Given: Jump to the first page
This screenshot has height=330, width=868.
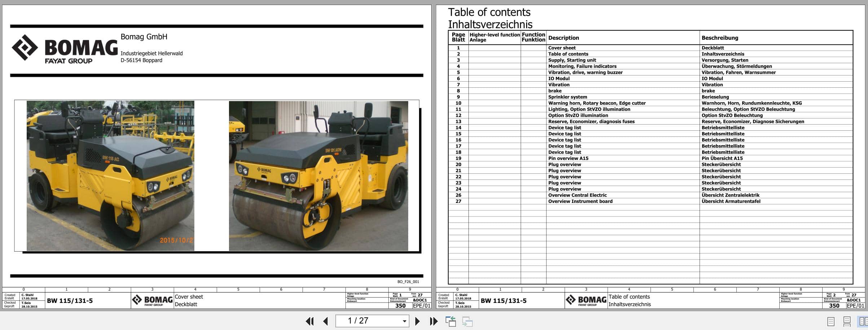Looking at the screenshot, I should (309, 321).
